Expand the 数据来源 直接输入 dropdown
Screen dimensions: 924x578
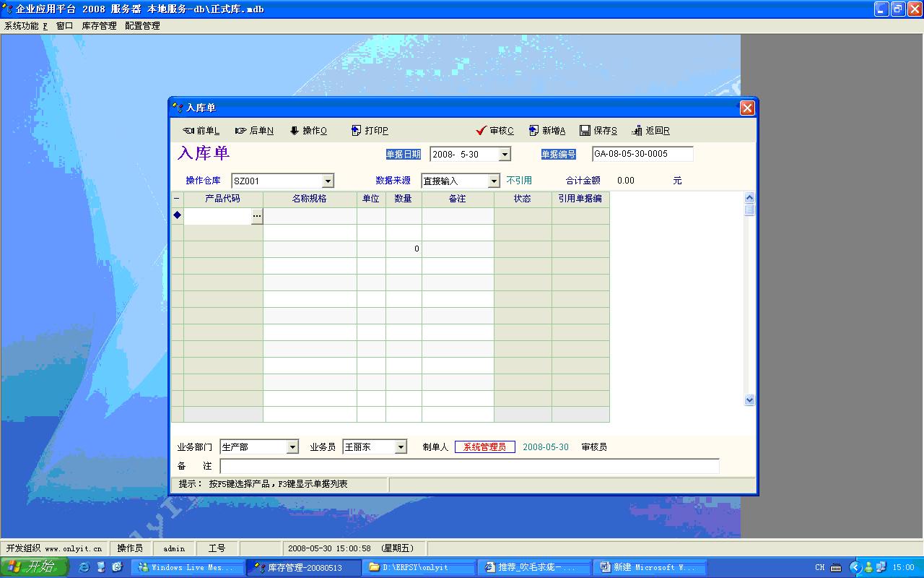pyautogui.click(x=494, y=181)
